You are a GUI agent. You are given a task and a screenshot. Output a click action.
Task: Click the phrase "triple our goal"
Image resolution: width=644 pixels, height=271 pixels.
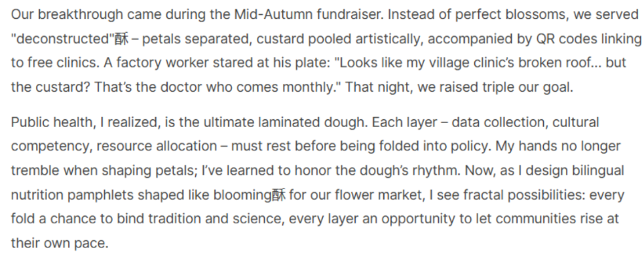529,87
